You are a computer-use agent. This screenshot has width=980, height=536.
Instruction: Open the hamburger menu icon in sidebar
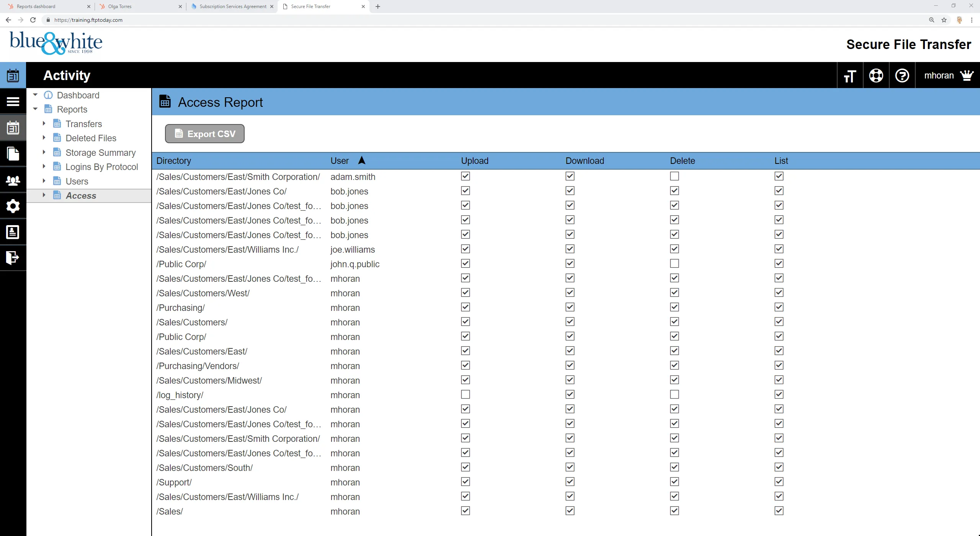click(x=13, y=101)
